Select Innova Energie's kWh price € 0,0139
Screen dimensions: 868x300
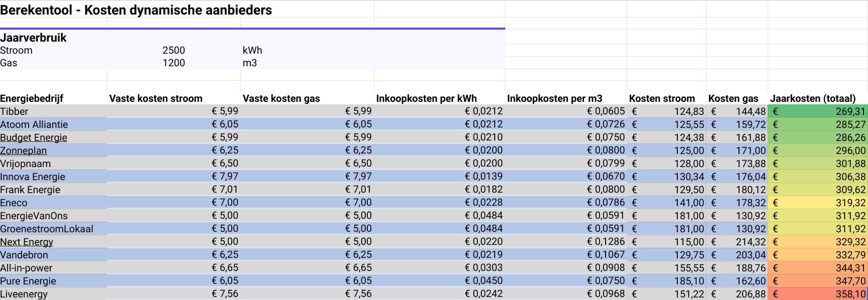click(484, 176)
